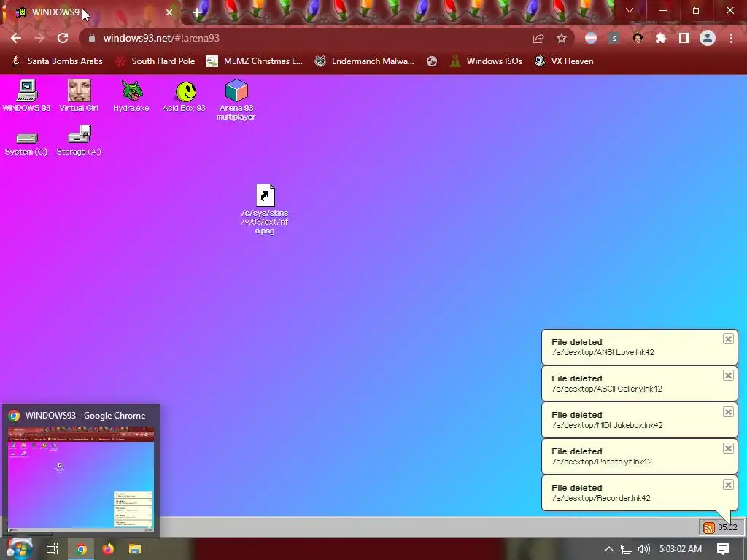Click the network status tray icon

pyautogui.click(x=627, y=549)
